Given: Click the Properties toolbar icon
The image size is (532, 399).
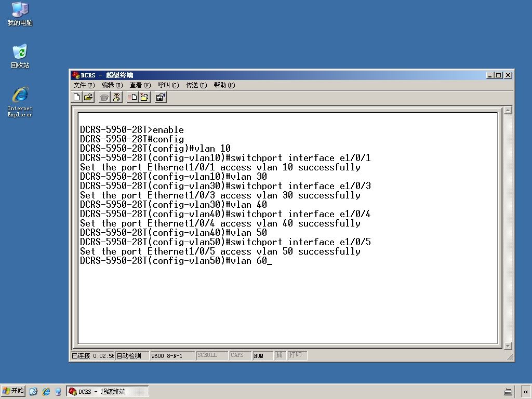Looking at the screenshot, I should click(x=161, y=97).
